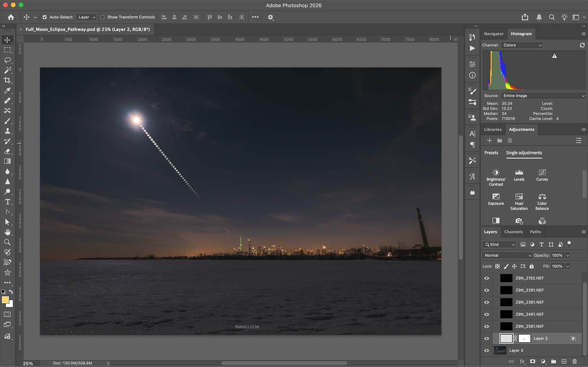588x367 pixels.
Task: Toggle visibility of Layer 3
Action: 486,350
